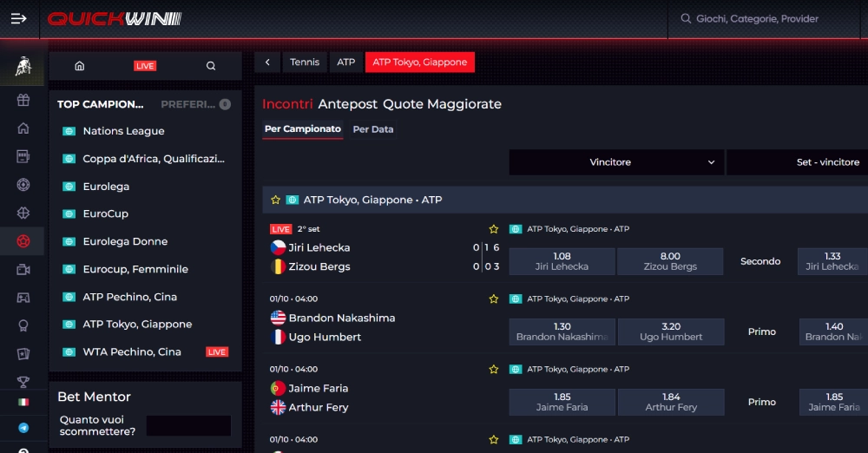Open the gift promotions icon in sidebar

tap(23, 101)
